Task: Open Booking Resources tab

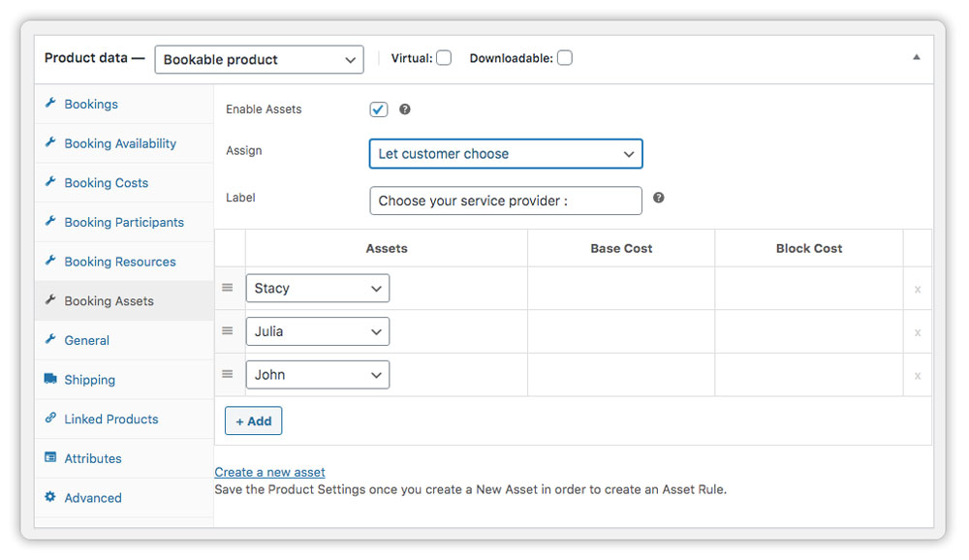Action: click(x=124, y=262)
